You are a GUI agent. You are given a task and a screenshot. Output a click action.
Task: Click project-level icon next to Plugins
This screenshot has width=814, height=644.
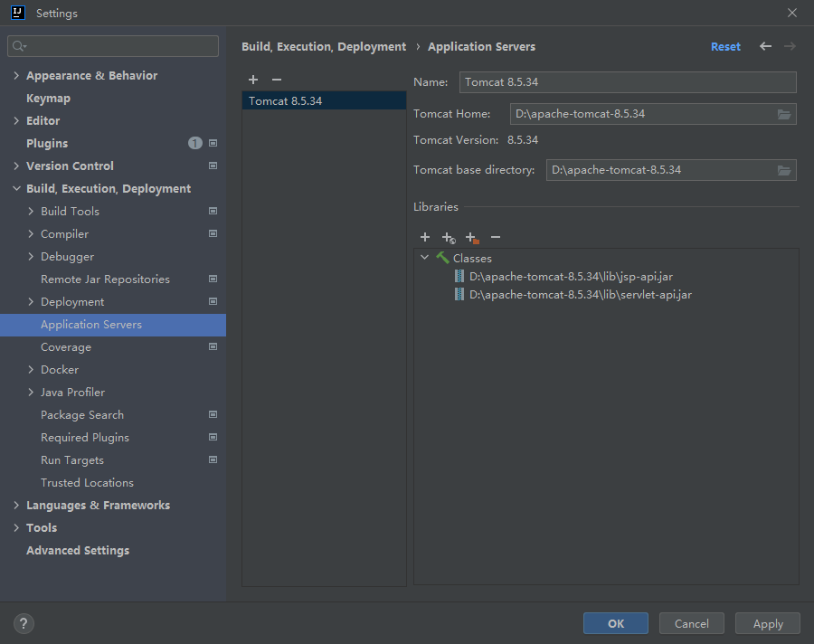[x=213, y=143]
